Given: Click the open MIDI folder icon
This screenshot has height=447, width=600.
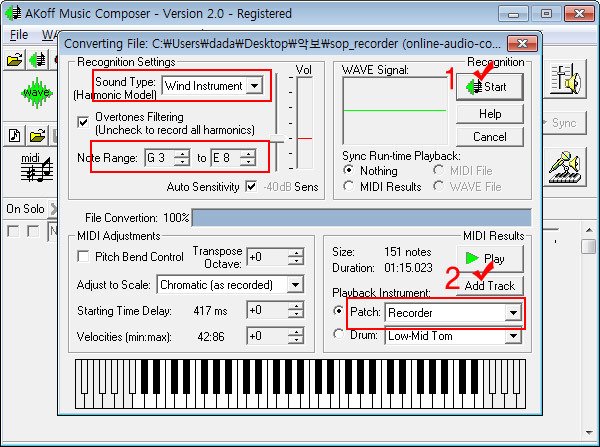Looking at the screenshot, I should (x=37, y=136).
